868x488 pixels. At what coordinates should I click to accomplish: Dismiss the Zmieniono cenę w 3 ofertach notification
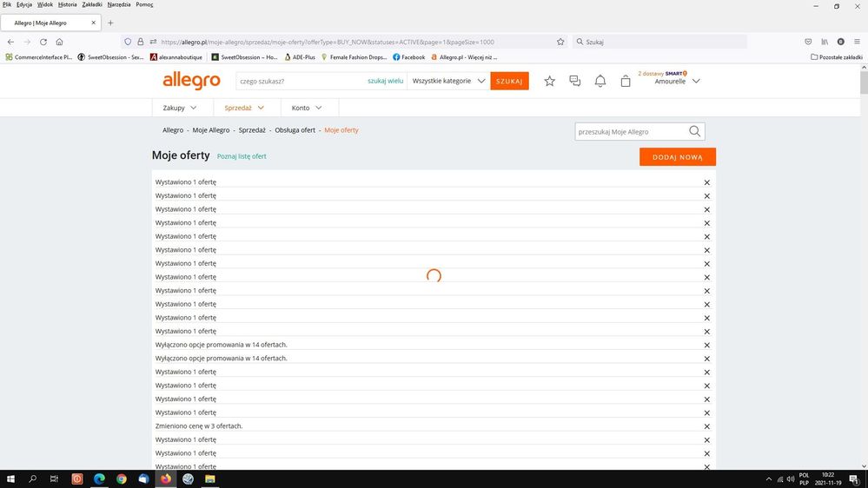tap(707, 426)
